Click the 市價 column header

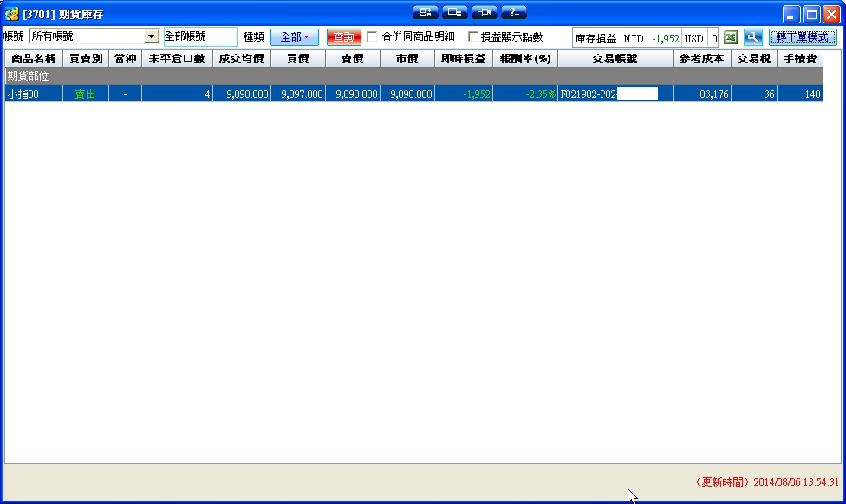tap(407, 59)
